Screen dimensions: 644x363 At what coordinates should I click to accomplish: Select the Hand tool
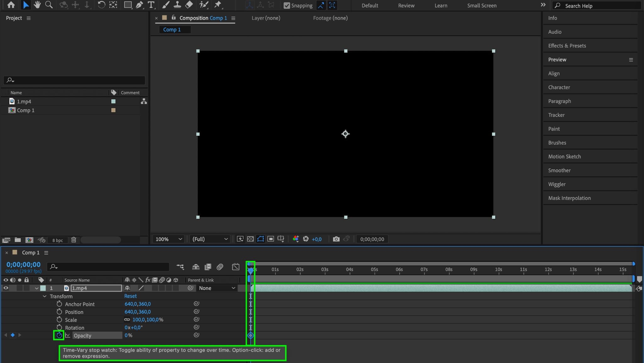37,5
